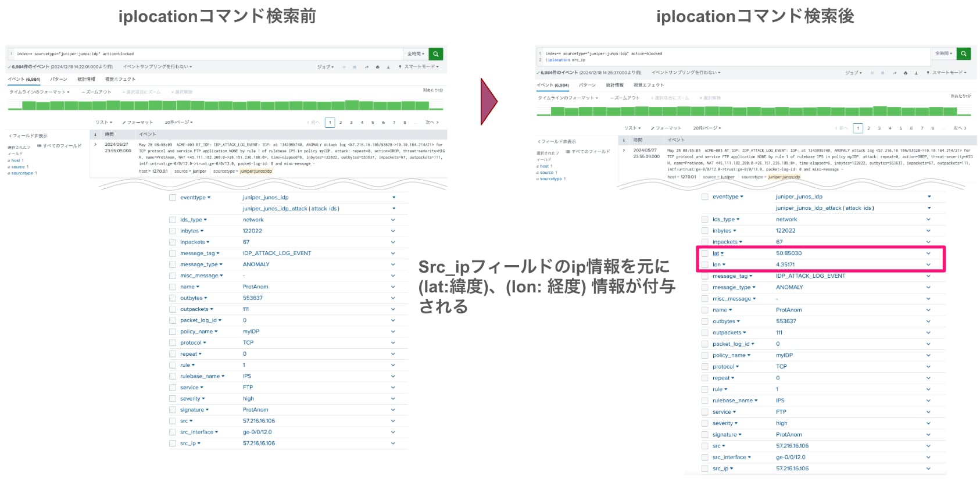Open the 全時間 time range picker, right screenshot

coord(944,53)
